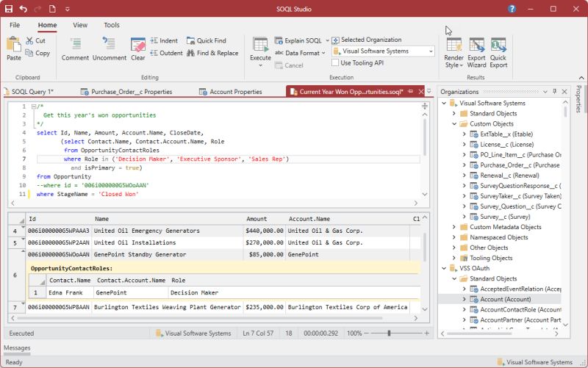
Task: Expand the Tooling Objects folder
Action: tap(454, 258)
